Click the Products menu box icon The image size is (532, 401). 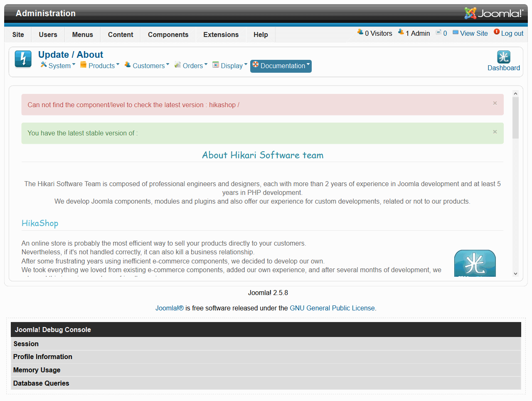[x=83, y=65]
